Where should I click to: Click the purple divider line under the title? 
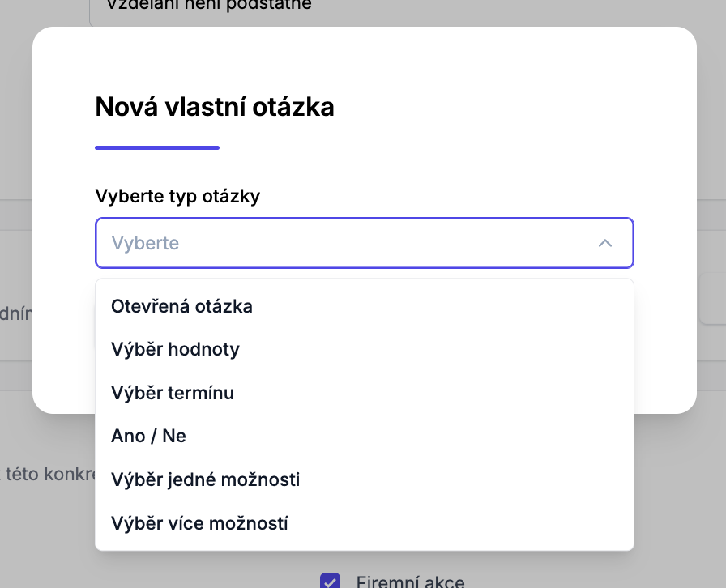(x=156, y=147)
